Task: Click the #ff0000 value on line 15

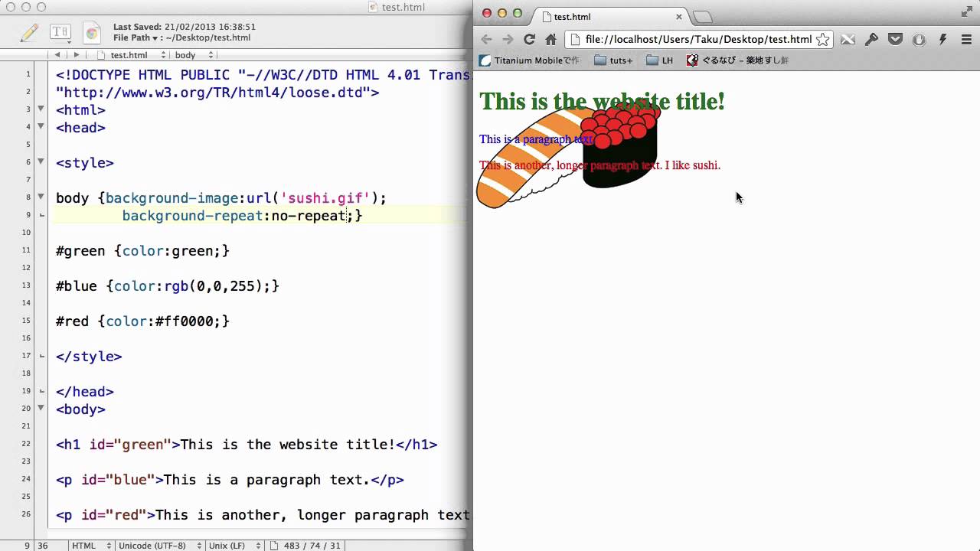Action: [x=184, y=321]
